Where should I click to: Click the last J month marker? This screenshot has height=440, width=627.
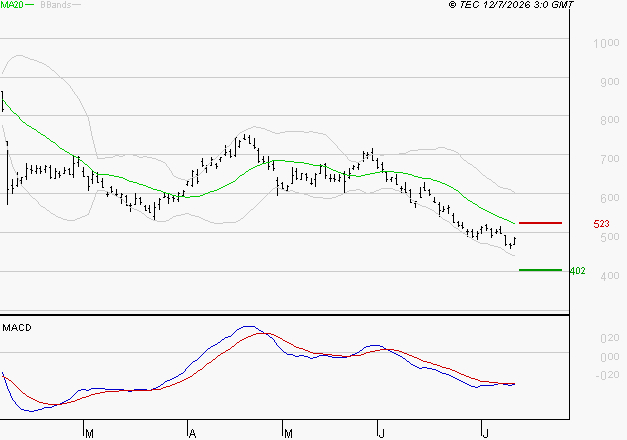click(x=485, y=434)
